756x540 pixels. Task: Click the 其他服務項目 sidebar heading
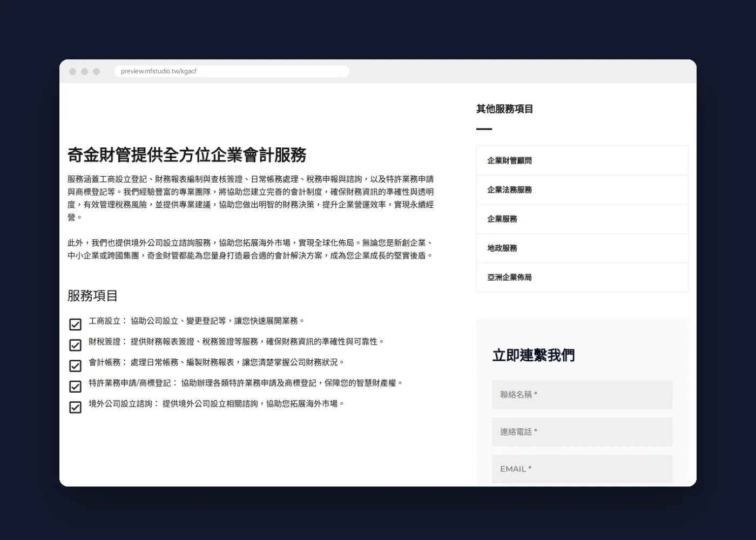(504, 109)
